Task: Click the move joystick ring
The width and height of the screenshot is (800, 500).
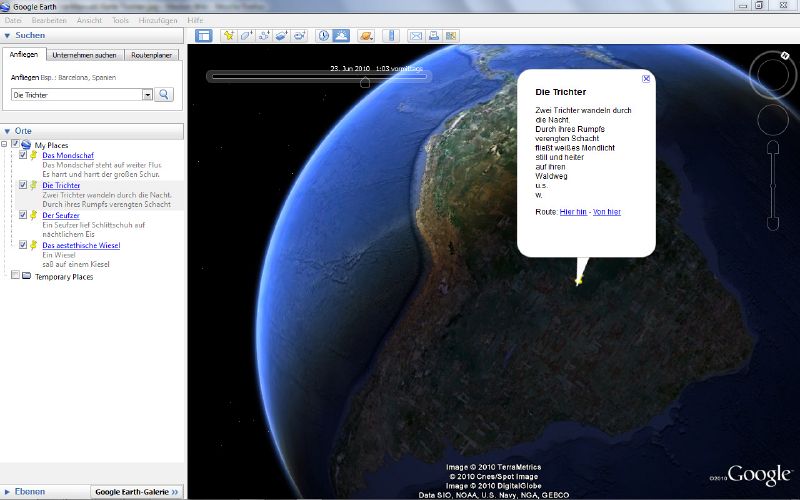Action: click(x=773, y=120)
